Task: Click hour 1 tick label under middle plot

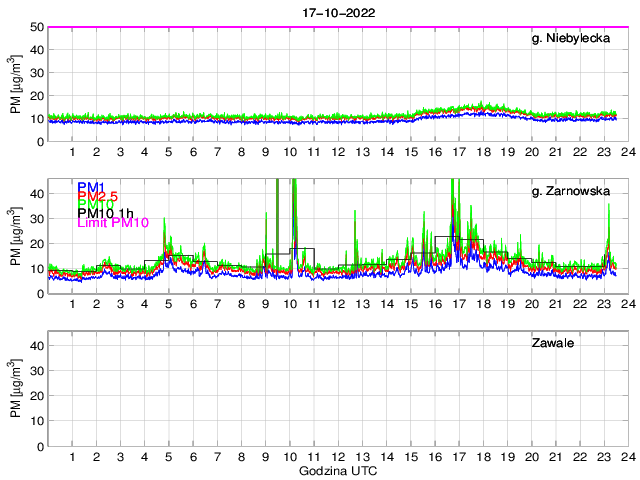Action: (x=72, y=304)
